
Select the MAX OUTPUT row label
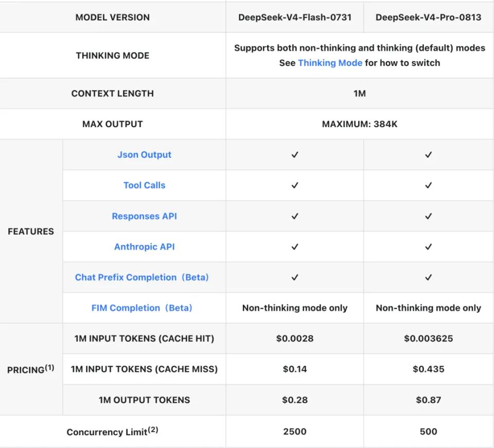pyautogui.click(x=113, y=124)
